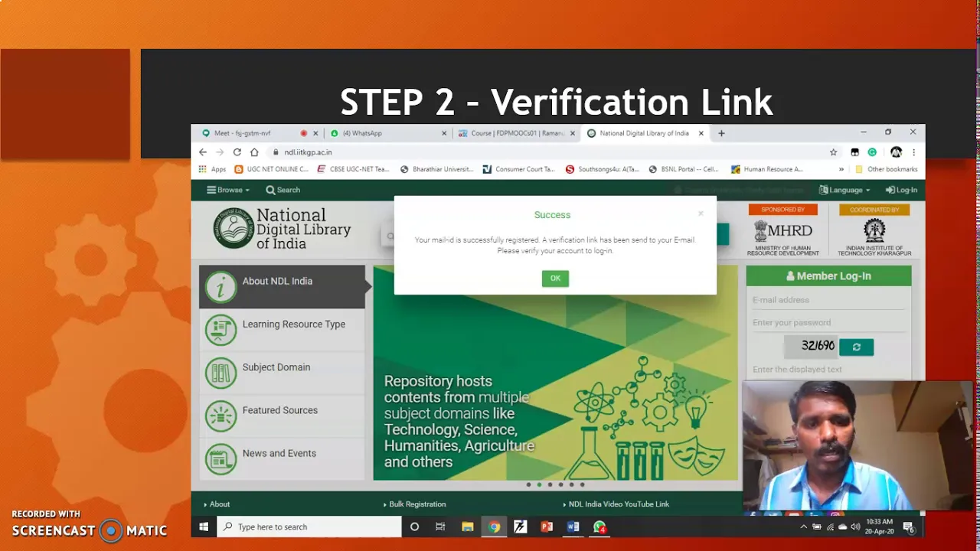The width and height of the screenshot is (980, 551).
Task: Click the About footer link
Action: [220, 504]
